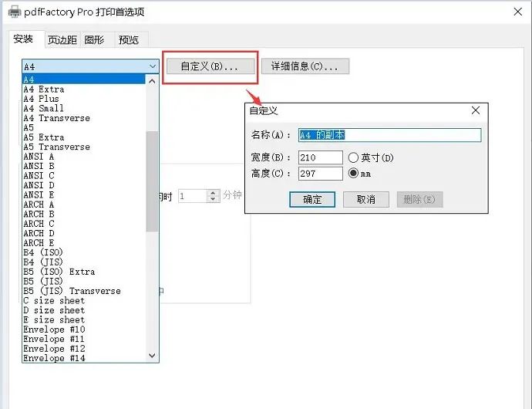Click the 自定义(B)... button

tap(210, 66)
